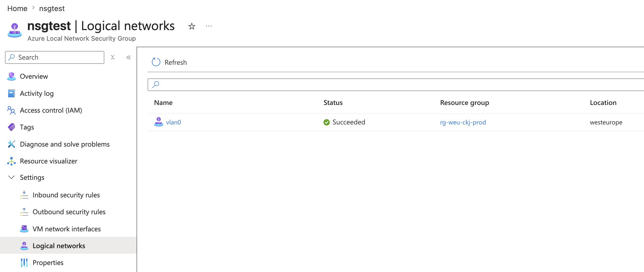The image size is (644, 272).
Task: Sort by the Location column header
Action: (603, 103)
